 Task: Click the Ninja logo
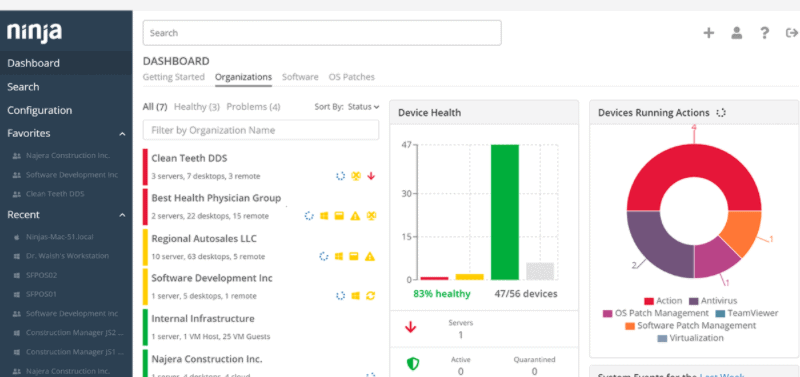coord(34,33)
